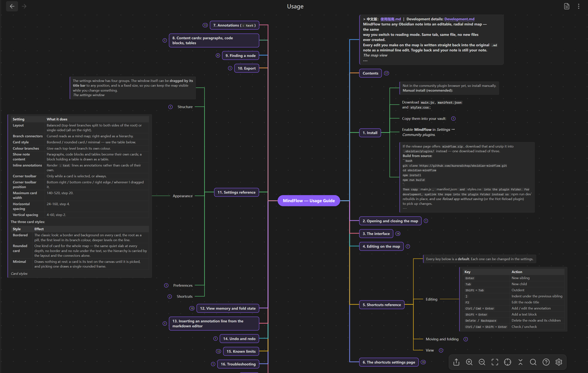Select the 6. The shortcuts settings page node
The height and width of the screenshot is (373, 588).
389,362
